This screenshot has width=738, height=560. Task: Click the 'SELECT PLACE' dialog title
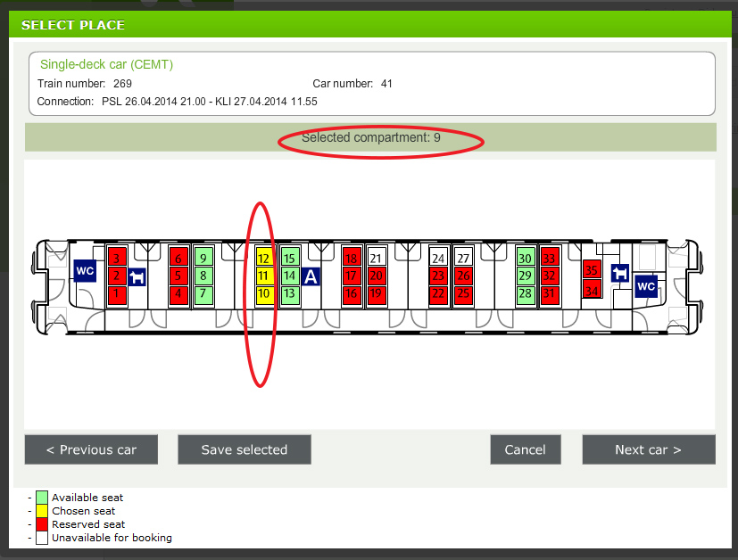pos(73,25)
